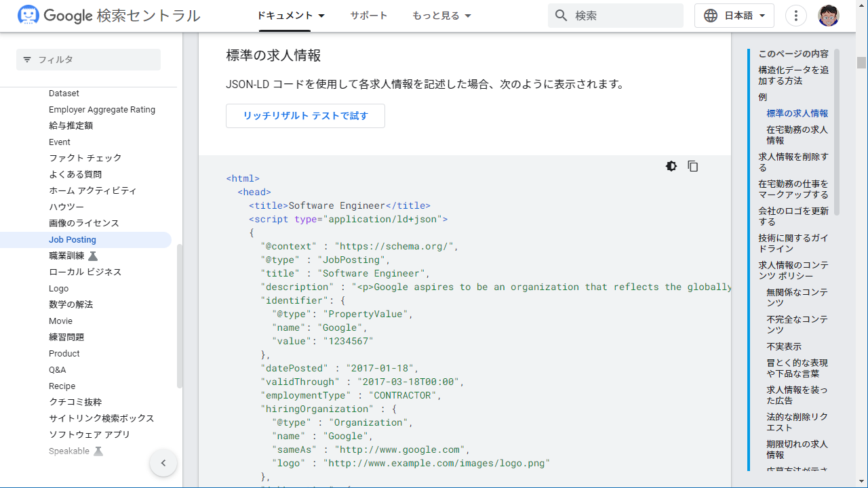Open Movie in the sidebar
The image size is (868, 488).
60,321
